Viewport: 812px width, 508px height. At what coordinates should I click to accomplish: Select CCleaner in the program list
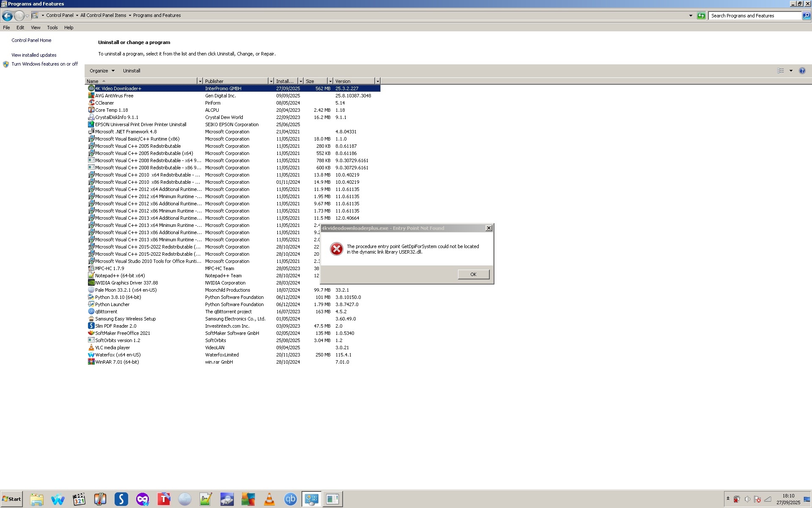(104, 103)
